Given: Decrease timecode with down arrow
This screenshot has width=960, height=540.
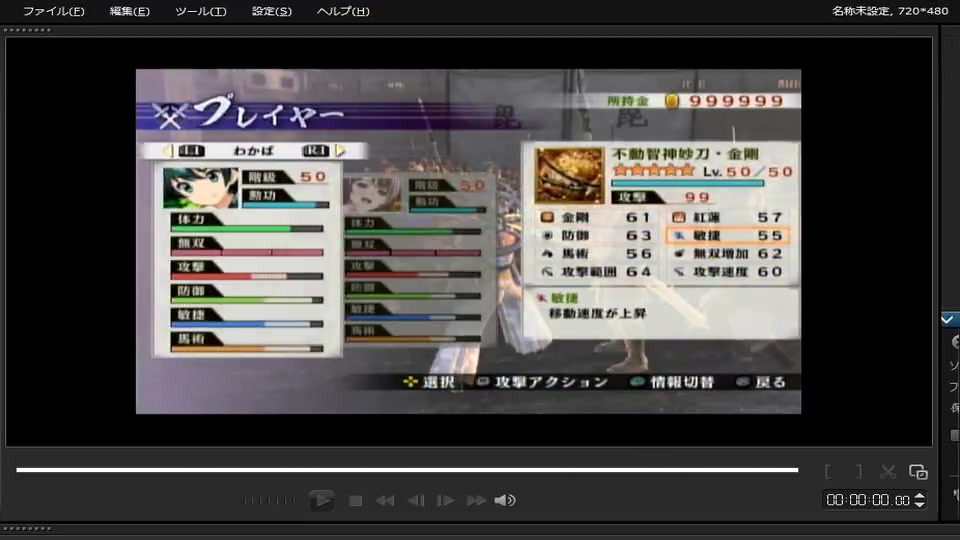Looking at the screenshot, I should point(919,504).
